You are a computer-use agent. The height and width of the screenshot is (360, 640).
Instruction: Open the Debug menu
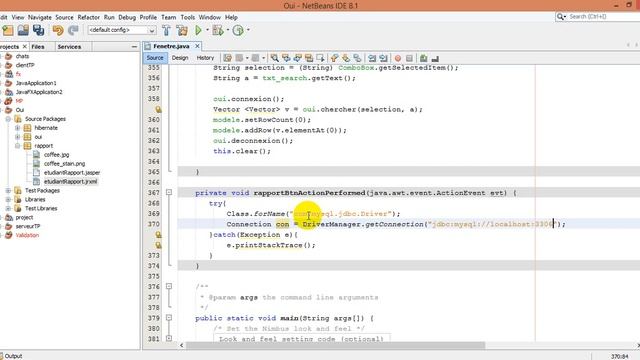(127, 17)
